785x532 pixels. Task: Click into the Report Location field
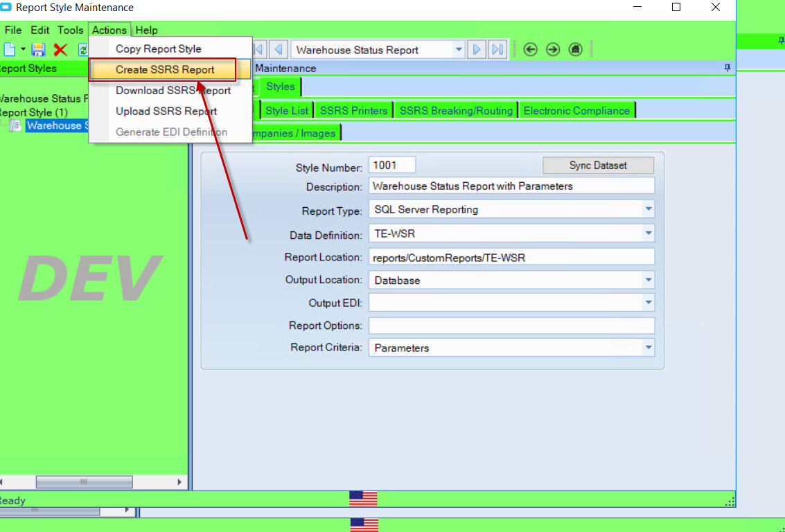(x=511, y=257)
